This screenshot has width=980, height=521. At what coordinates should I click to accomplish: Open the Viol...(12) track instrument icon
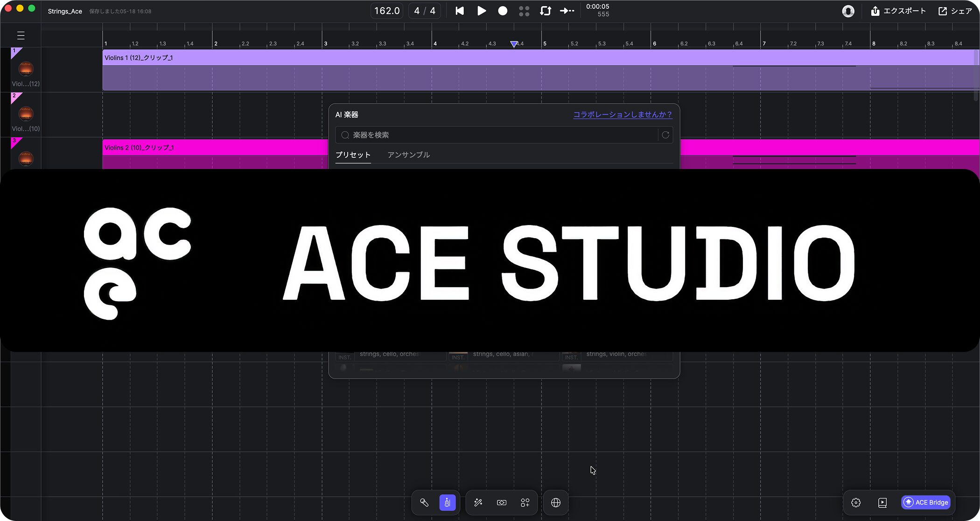(x=26, y=69)
